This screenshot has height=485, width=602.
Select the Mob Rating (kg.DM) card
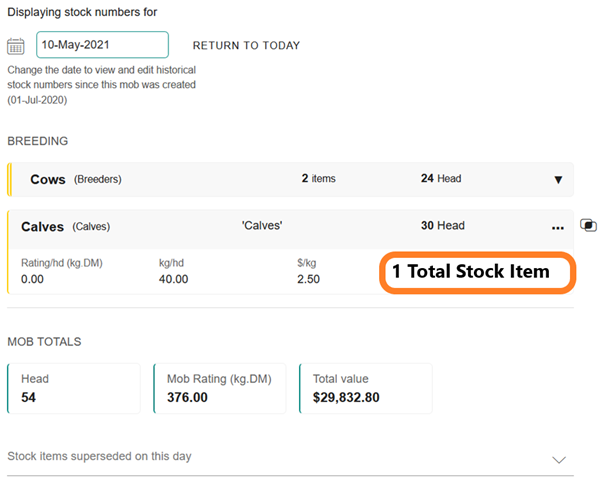pos(220,388)
